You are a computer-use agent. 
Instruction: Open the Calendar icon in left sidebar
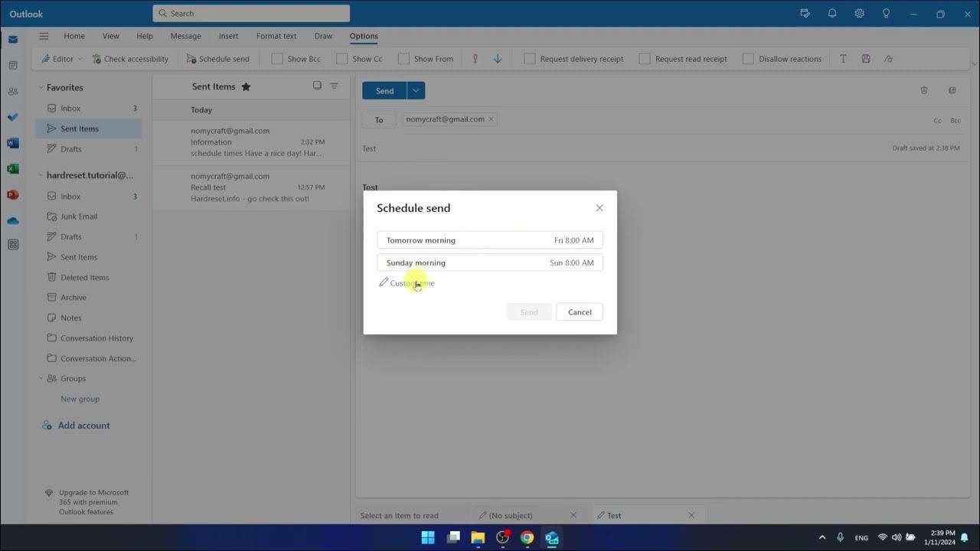pyautogui.click(x=13, y=66)
